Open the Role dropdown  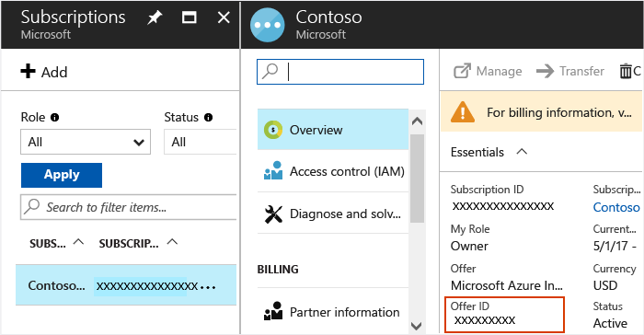(86, 142)
